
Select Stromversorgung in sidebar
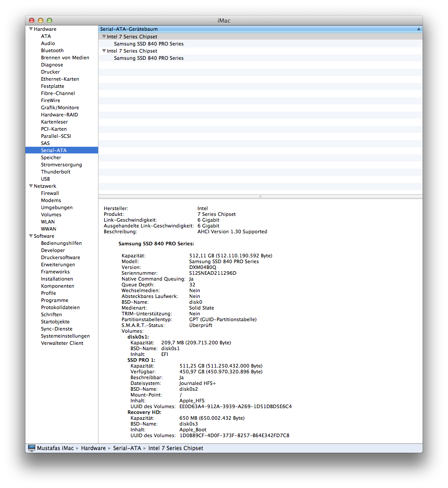(x=62, y=165)
